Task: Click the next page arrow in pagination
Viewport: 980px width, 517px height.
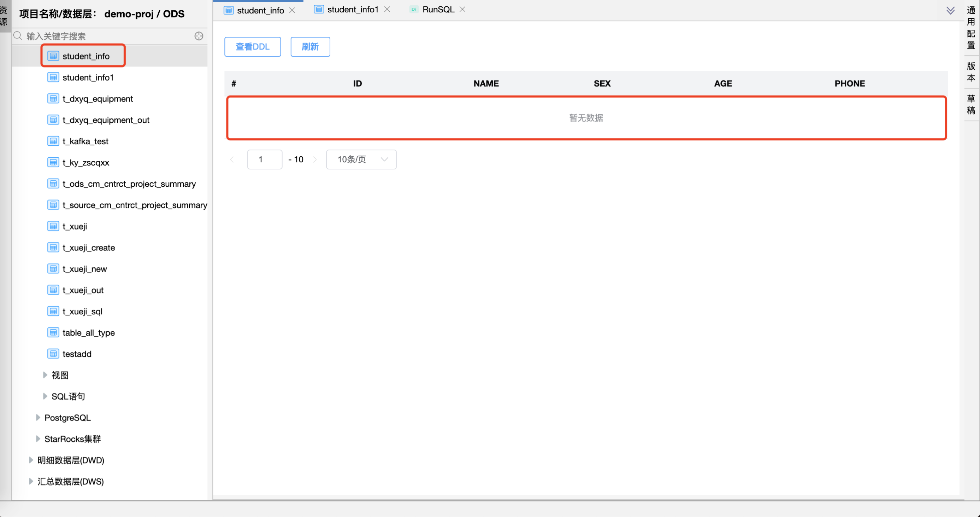Action: coord(315,159)
